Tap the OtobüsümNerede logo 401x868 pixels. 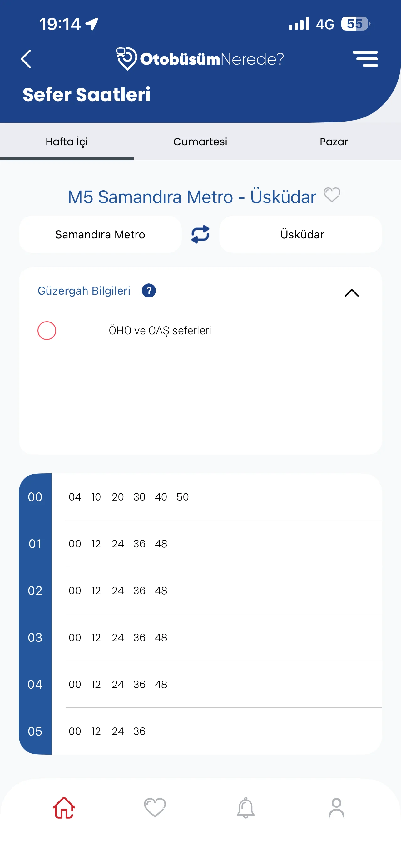click(x=200, y=59)
